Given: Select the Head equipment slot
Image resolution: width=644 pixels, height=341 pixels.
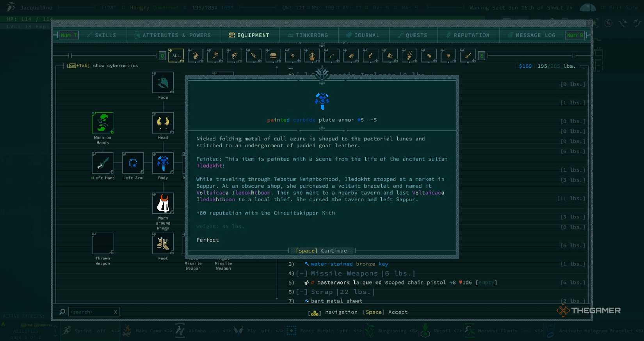Looking at the screenshot, I should tap(163, 123).
